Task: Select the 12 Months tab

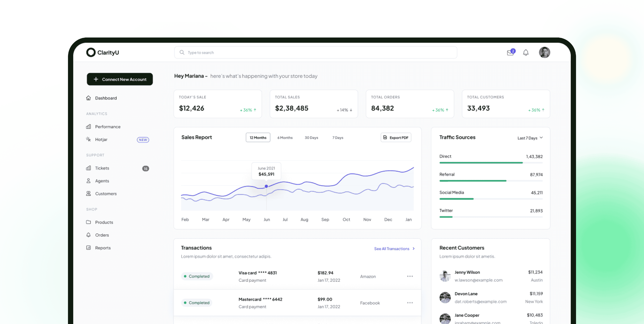Action: [x=258, y=137]
